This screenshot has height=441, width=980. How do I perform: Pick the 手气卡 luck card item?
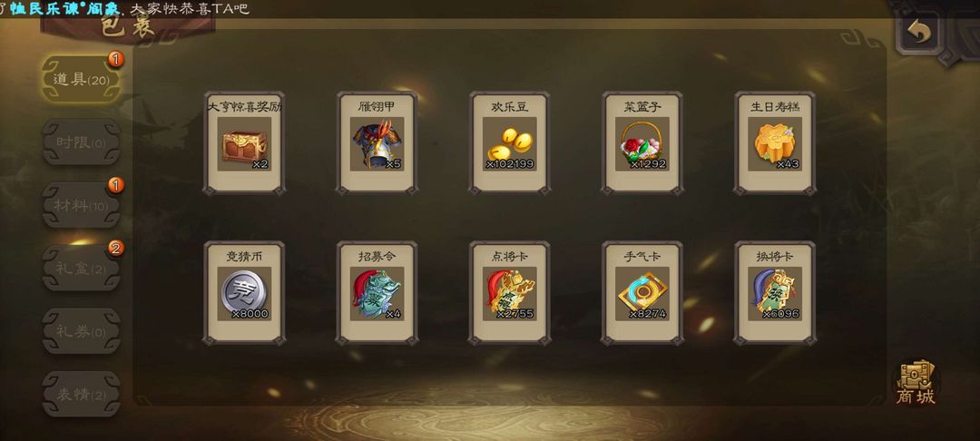pos(642,293)
